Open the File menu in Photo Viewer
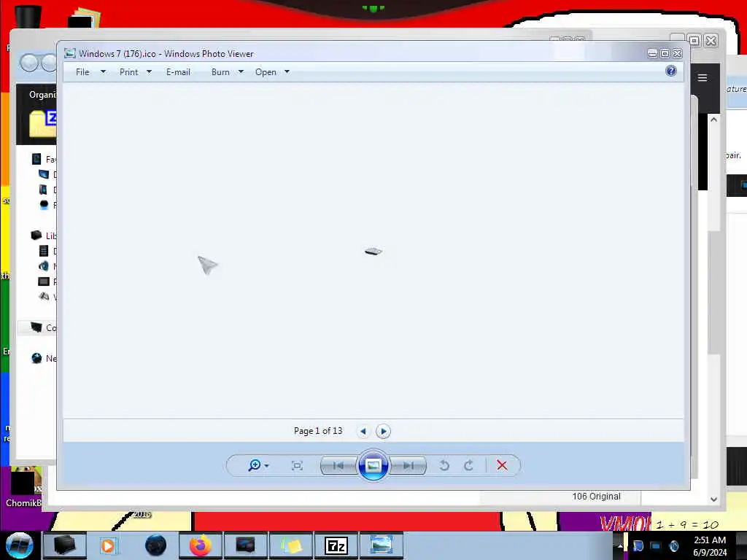Screen dimensions: 747x560 (82, 72)
